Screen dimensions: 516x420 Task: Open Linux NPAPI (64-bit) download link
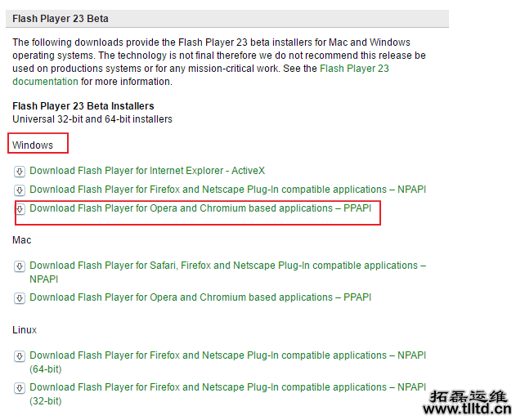point(227,355)
